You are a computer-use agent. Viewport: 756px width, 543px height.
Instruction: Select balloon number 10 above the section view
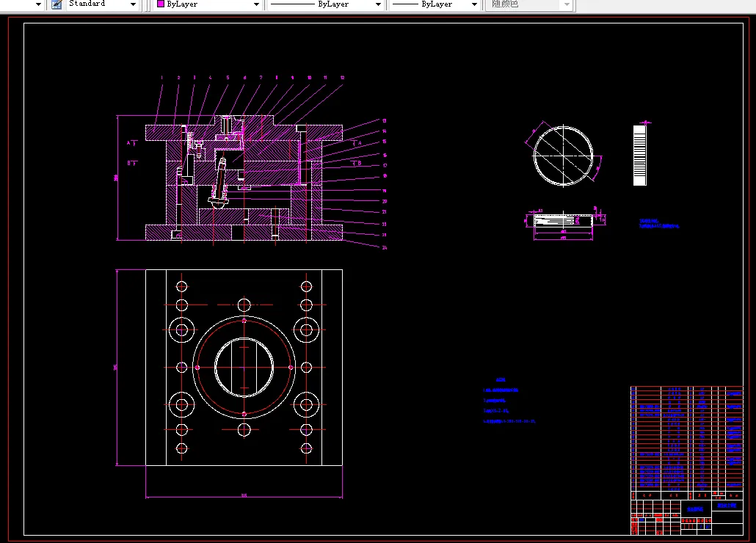pos(310,78)
